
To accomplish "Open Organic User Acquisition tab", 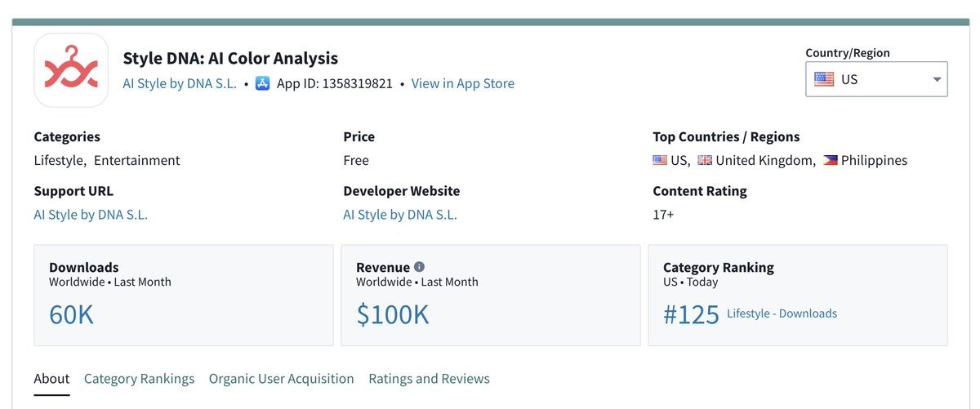I will 281,379.
